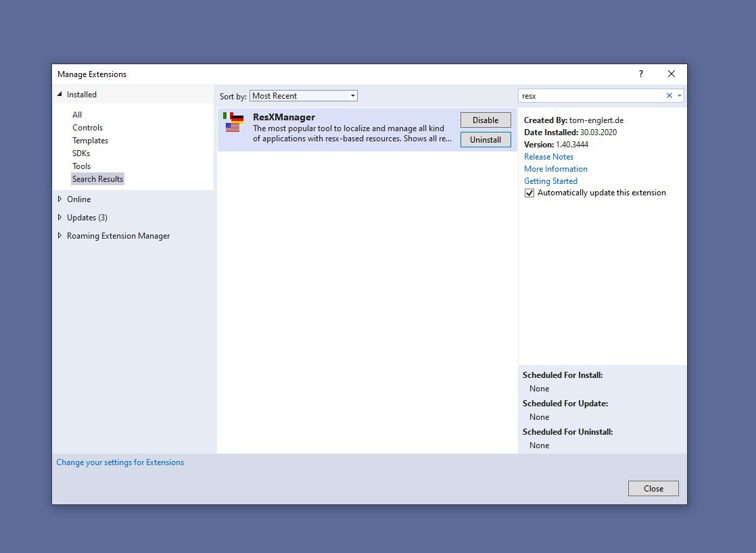Screen dimensions: 756x553
Task: Select the Templates category
Action: pyautogui.click(x=90, y=141)
